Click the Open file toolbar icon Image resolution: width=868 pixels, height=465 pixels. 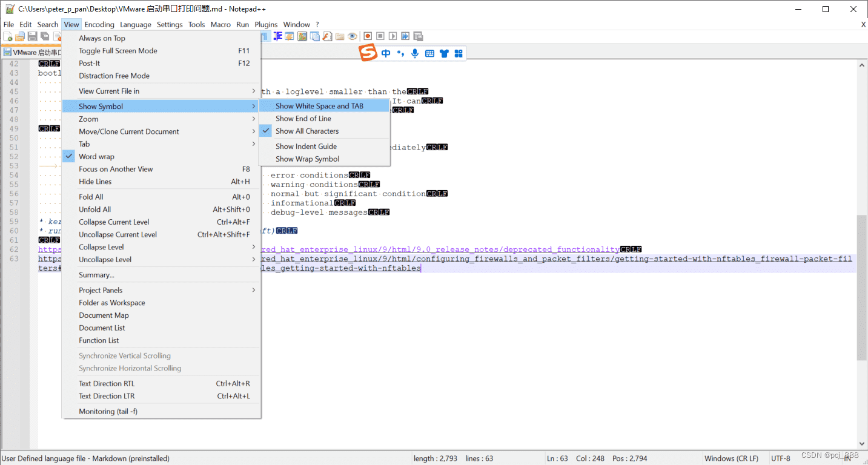tap(20, 37)
